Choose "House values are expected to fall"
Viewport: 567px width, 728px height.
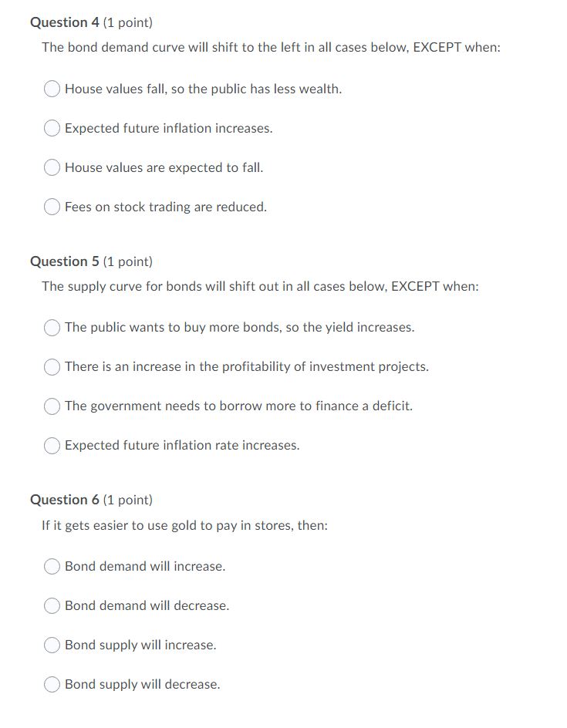point(52,167)
